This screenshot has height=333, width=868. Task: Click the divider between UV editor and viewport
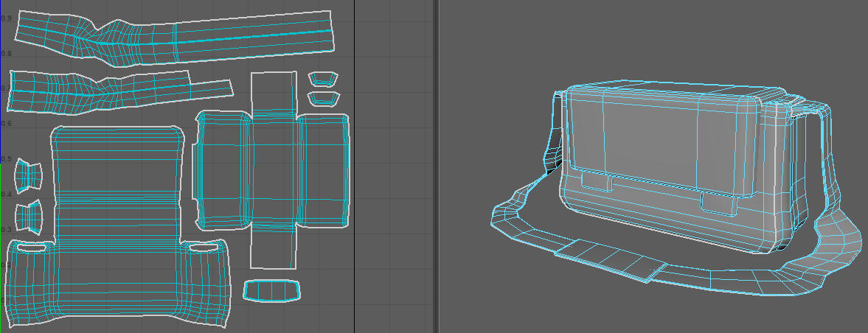tap(434, 166)
